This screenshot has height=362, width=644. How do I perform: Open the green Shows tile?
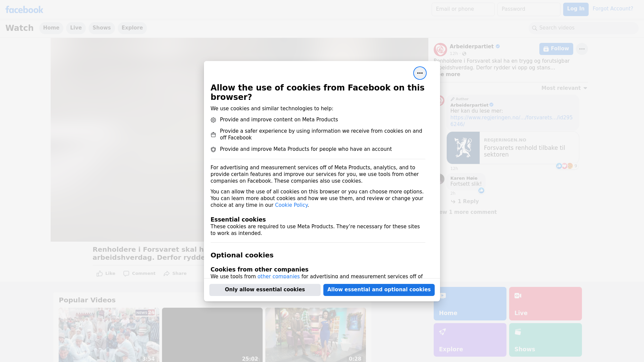(545, 340)
